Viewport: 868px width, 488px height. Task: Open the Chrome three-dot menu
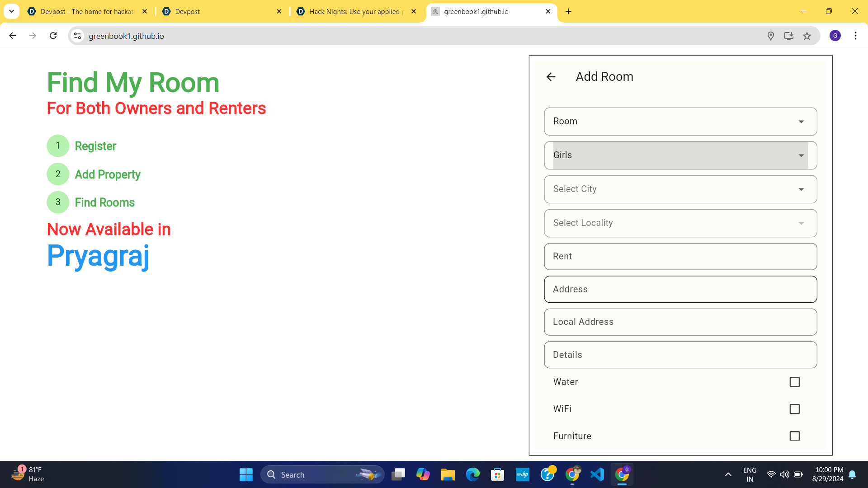point(855,36)
